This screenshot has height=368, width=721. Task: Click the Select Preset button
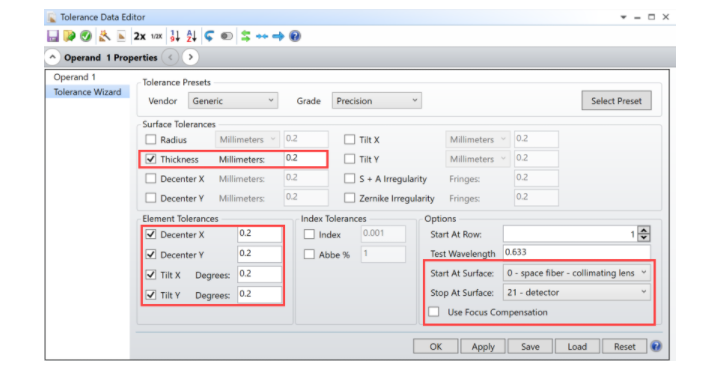(x=616, y=101)
